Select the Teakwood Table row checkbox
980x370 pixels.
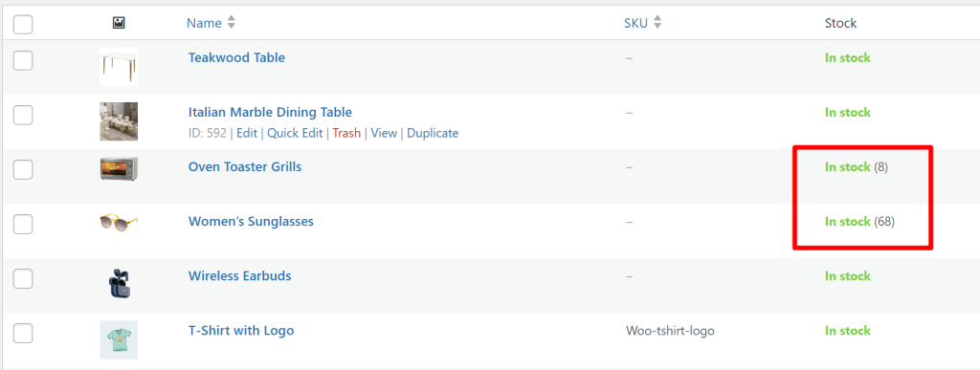pyautogui.click(x=23, y=60)
